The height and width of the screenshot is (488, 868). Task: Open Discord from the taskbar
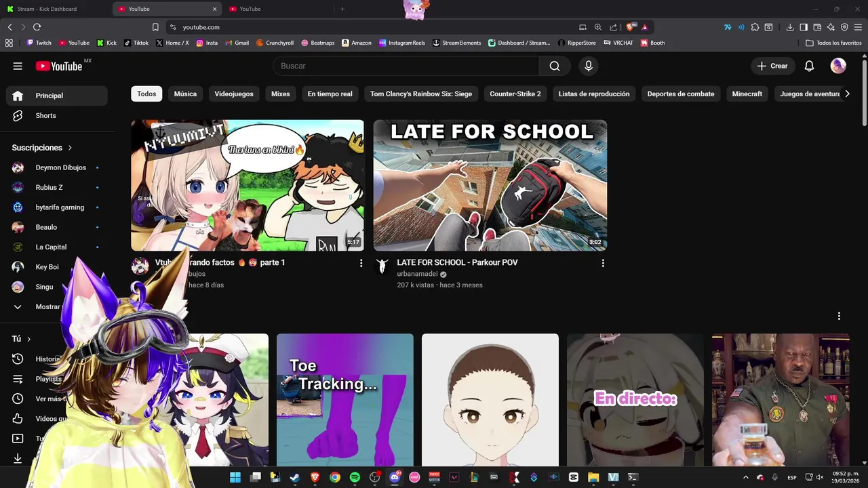395,477
